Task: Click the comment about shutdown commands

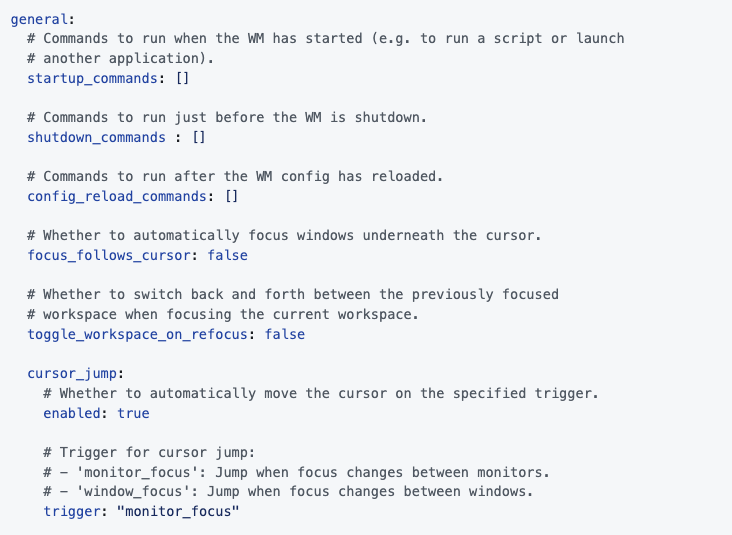Action: pyautogui.click(x=227, y=117)
